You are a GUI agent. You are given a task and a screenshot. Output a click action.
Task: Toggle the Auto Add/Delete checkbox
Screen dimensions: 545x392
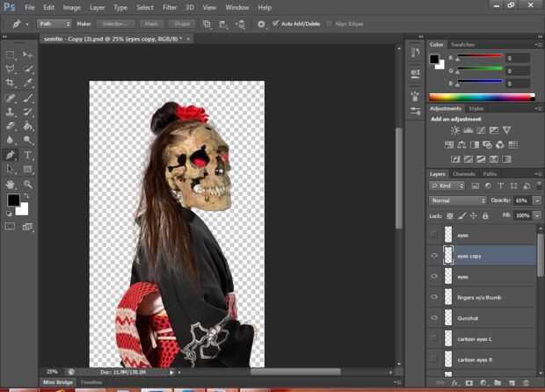(275, 24)
